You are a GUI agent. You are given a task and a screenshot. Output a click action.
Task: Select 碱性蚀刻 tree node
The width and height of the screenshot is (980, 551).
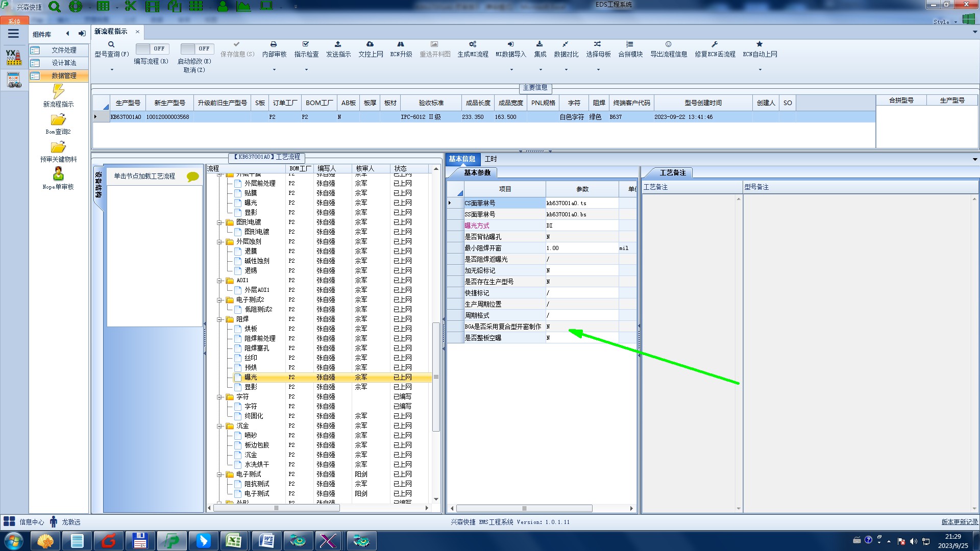[257, 261]
